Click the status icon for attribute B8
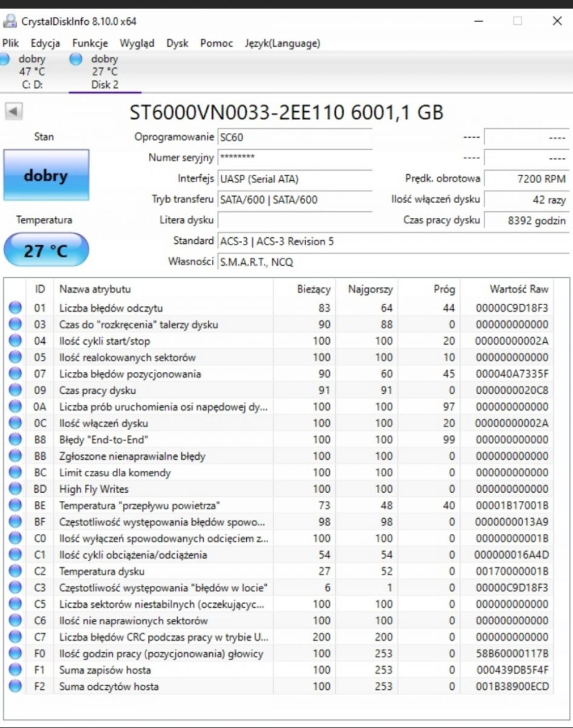This screenshot has width=573, height=728. click(x=15, y=439)
